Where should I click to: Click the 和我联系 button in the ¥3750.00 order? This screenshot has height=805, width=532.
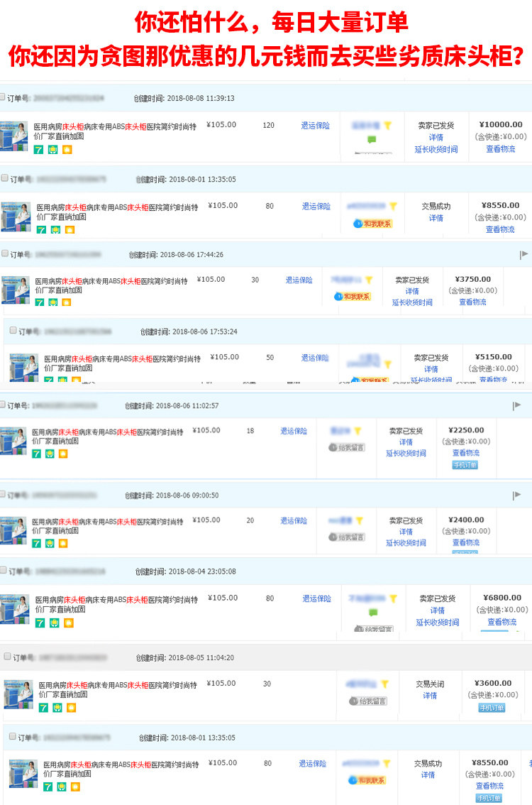coord(353,296)
